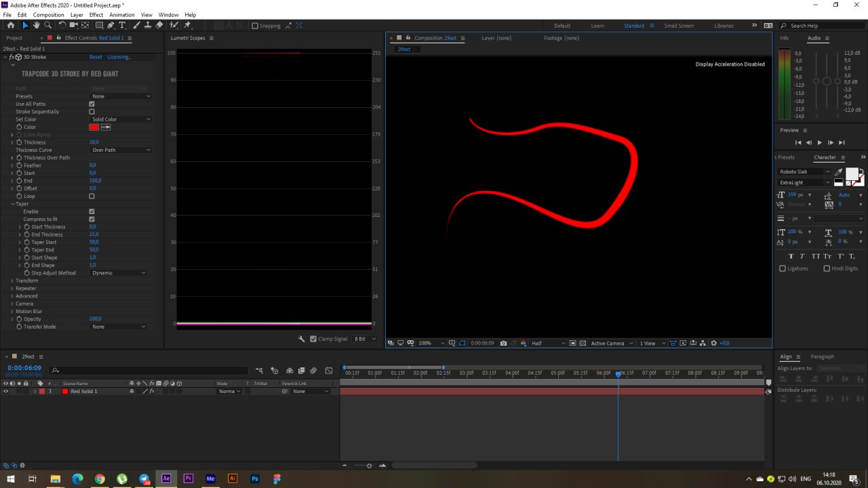
Task: Open Photoshop from the taskbar
Action: pyautogui.click(x=255, y=479)
